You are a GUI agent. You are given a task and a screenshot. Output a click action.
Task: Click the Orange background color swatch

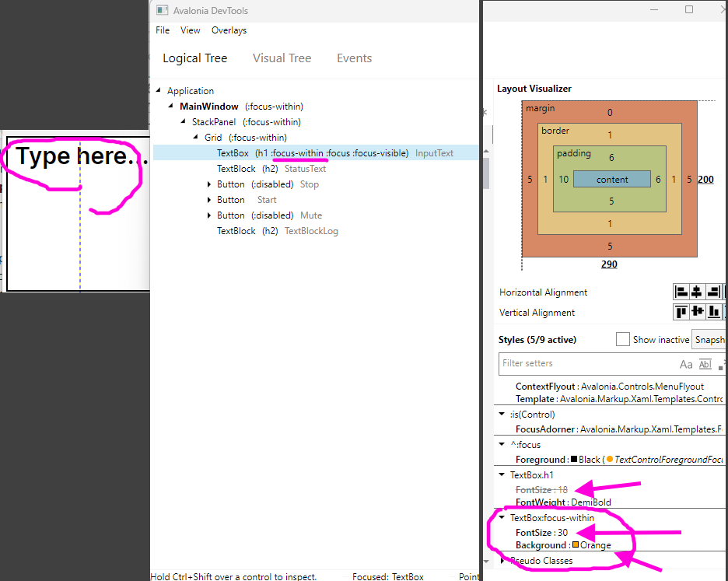575,544
